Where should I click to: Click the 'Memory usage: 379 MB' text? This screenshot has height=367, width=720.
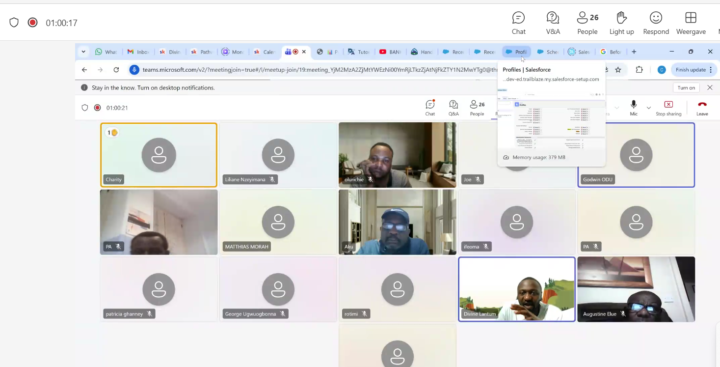point(539,158)
